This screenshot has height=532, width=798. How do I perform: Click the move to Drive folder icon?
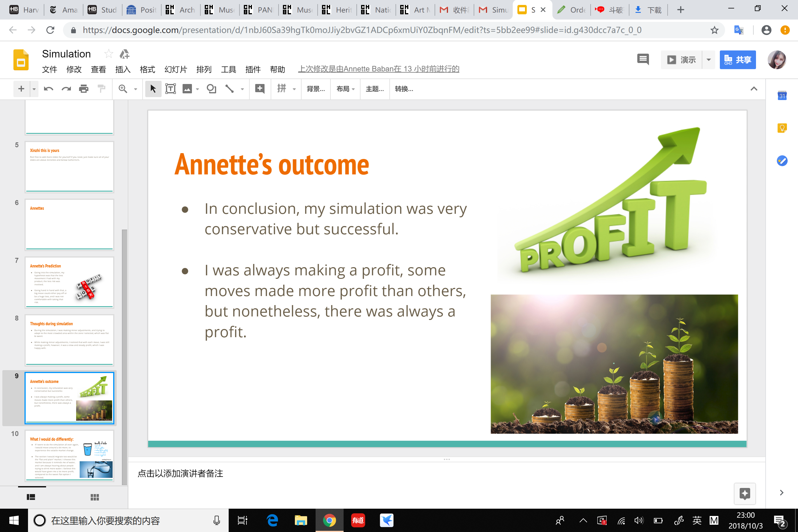(125, 54)
